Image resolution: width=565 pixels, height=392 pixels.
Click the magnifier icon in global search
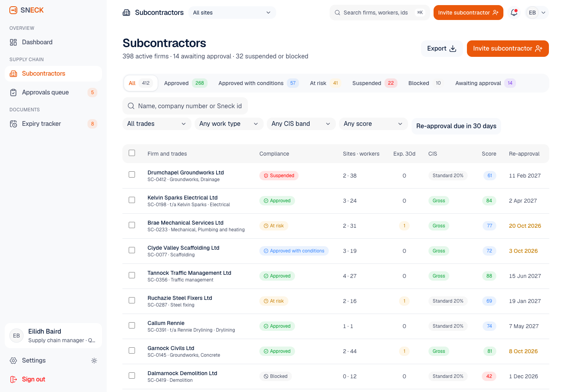pyautogui.click(x=337, y=13)
